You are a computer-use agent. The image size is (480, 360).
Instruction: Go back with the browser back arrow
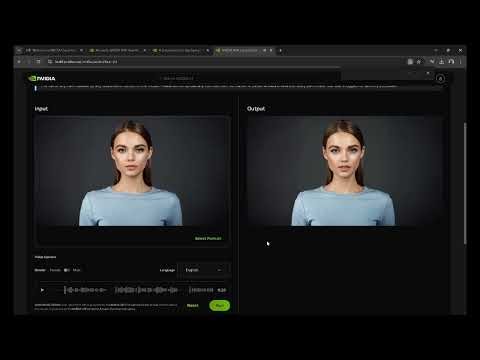pyautogui.click(x=19, y=62)
